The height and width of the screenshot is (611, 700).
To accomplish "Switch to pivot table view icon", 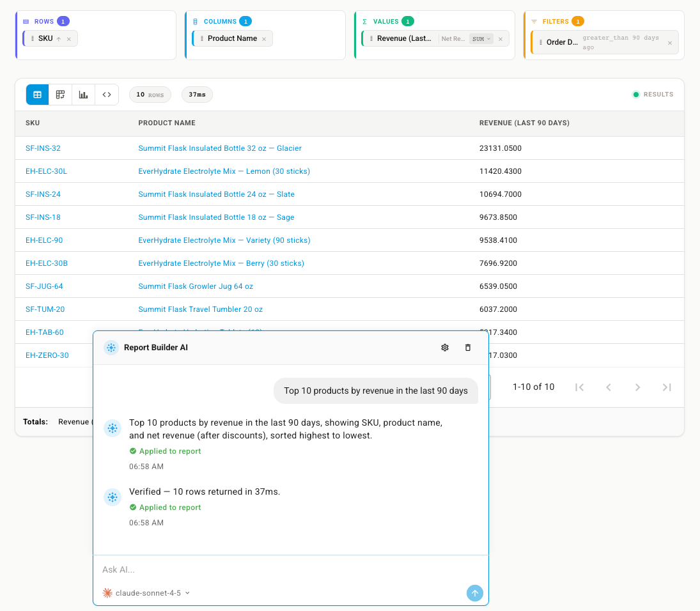I will (60, 95).
